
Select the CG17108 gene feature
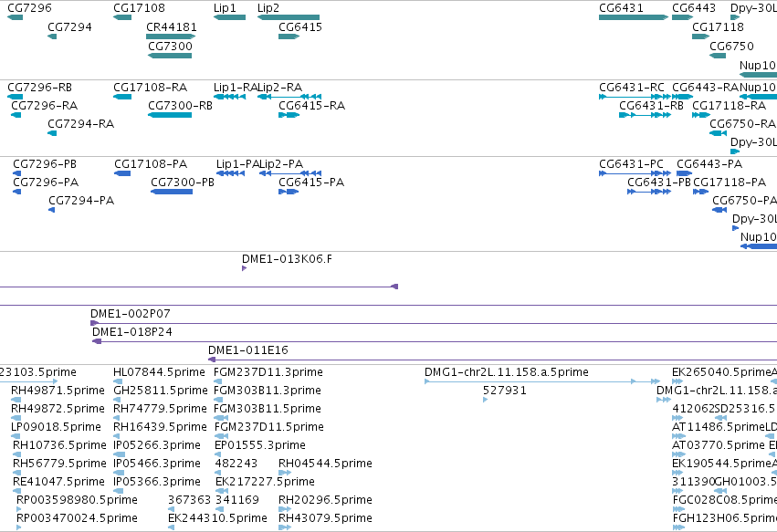[122, 17]
